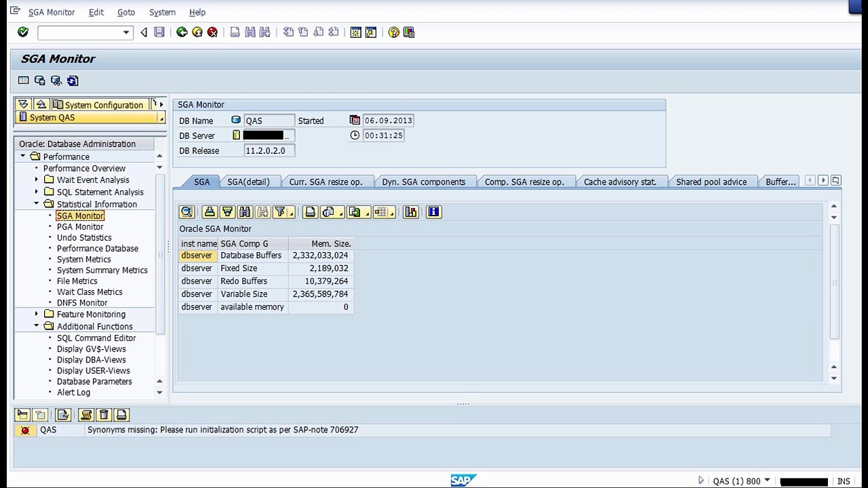Viewport: 868px width, 488px height.
Task: Click the Create new session icon
Action: (x=355, y=32)
